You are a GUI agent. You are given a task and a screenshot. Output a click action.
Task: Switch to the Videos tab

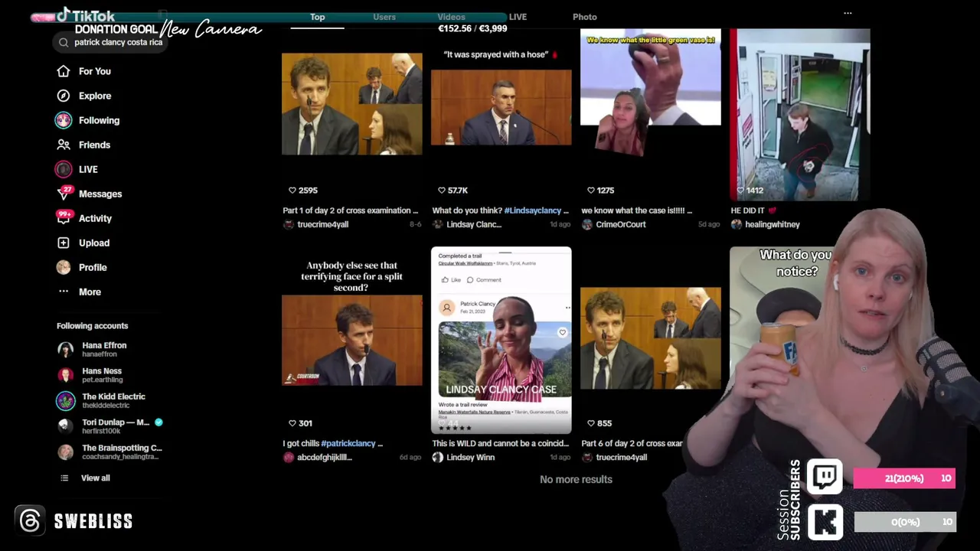click(x=451, y=17)
